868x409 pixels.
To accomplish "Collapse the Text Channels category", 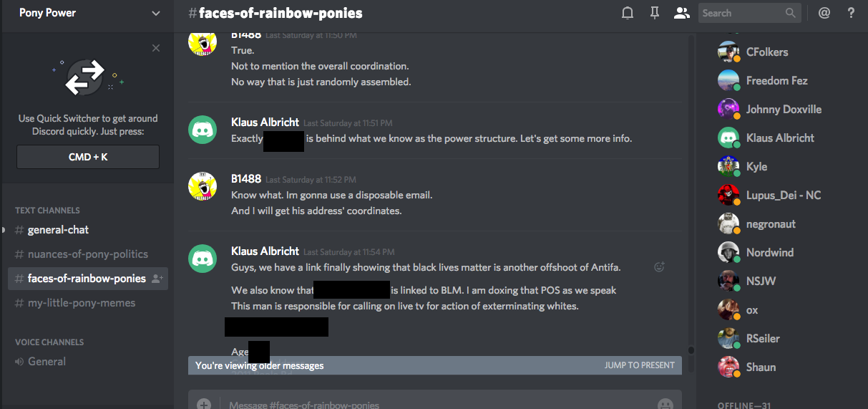I will (x=47, y=211).
